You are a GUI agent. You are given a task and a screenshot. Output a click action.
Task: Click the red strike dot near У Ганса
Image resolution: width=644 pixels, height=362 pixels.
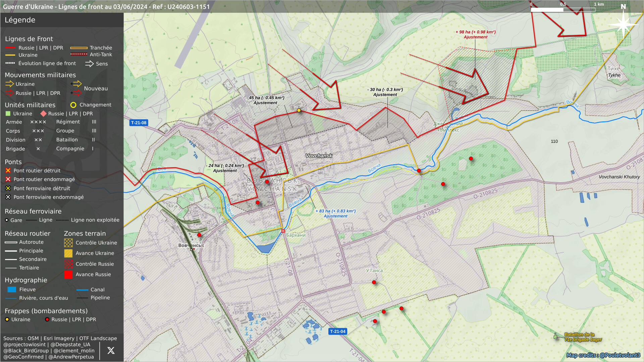pyautogui.click(x=374, y=282)
